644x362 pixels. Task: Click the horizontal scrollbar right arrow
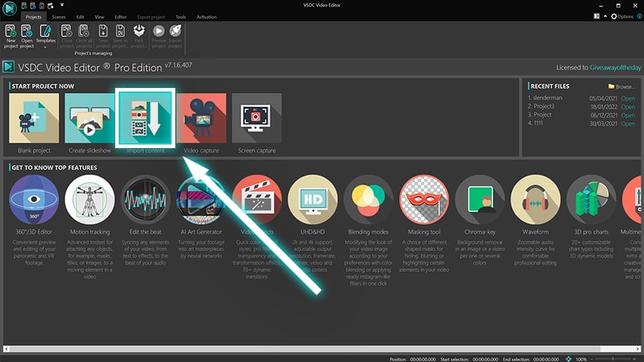pyautogui.click(x=638, y=349)
